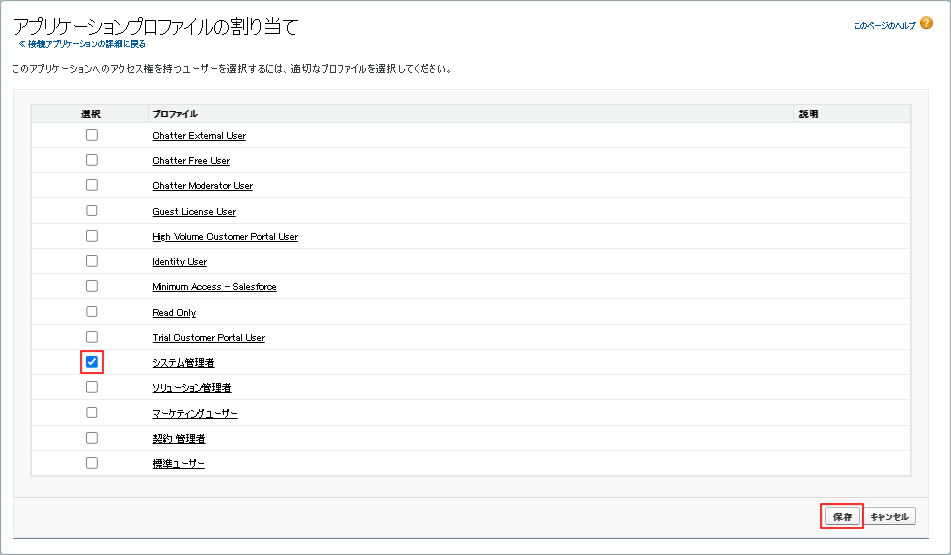This screenshot has width=951, height=555.
Task: Open the マーケティングユーザー profile link
Action: 195,414
